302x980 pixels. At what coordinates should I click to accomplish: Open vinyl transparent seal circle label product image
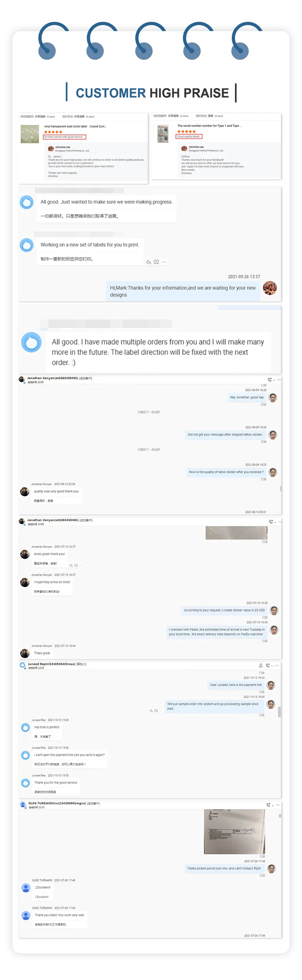coord(30,134)
